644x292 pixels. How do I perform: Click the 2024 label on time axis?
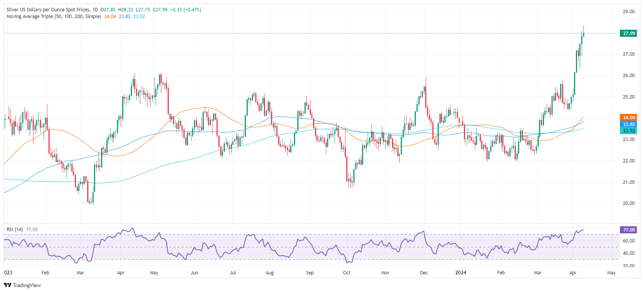tap(461, 273)
